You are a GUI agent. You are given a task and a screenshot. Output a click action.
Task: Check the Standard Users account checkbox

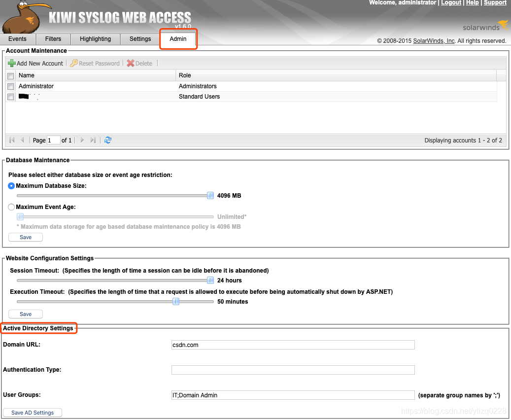[11, 97]
